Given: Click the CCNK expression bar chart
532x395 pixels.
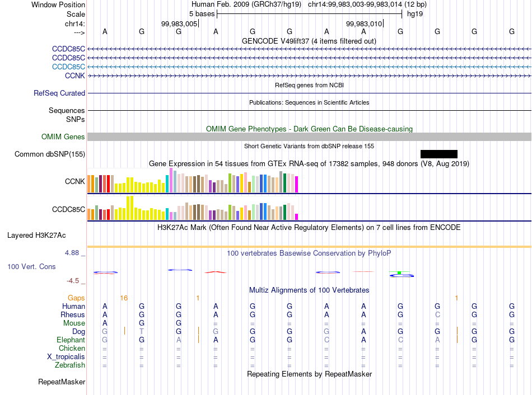Looking at the screenshot, I should [193, 181].
